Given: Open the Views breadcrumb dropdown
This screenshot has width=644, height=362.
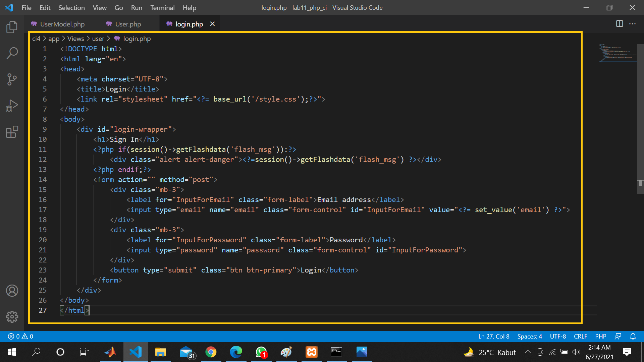Looking at the screenshot, I should (x=75, y=39).
